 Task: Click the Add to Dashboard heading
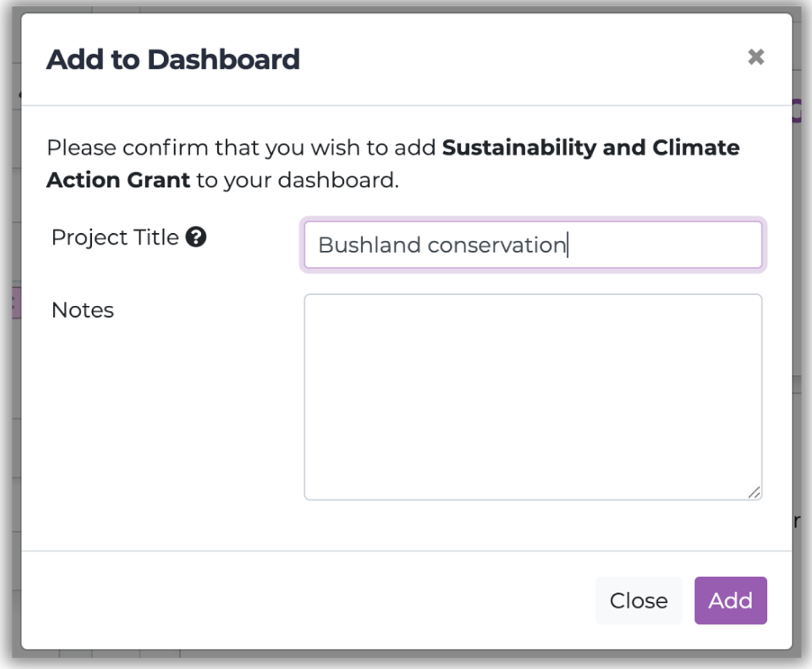pyautogui.click(x=173, y=58)
